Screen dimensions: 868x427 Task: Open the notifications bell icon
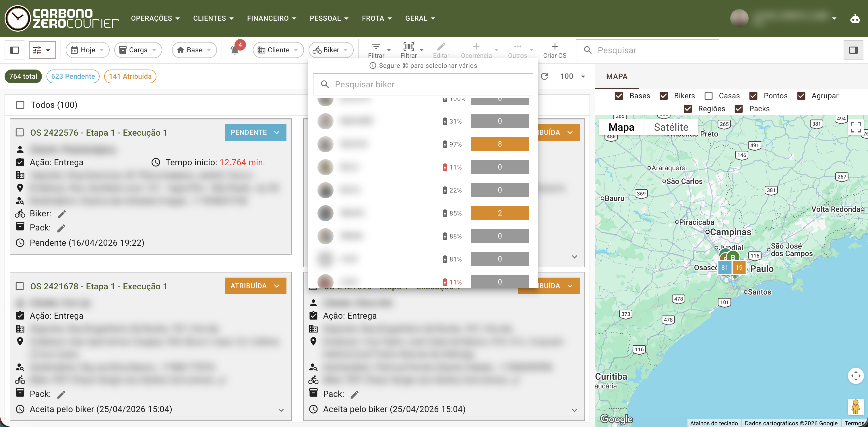click(x=235, y=51)
